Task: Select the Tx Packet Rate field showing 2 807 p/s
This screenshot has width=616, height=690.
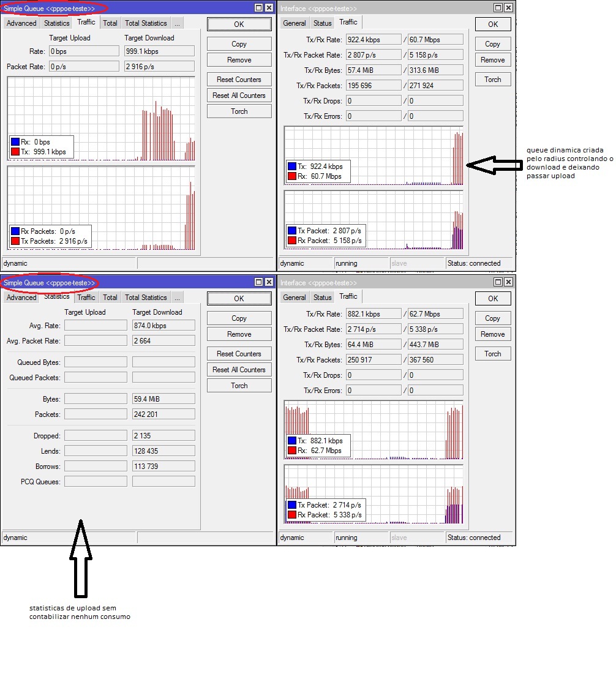Action: [x=374, y=55]
